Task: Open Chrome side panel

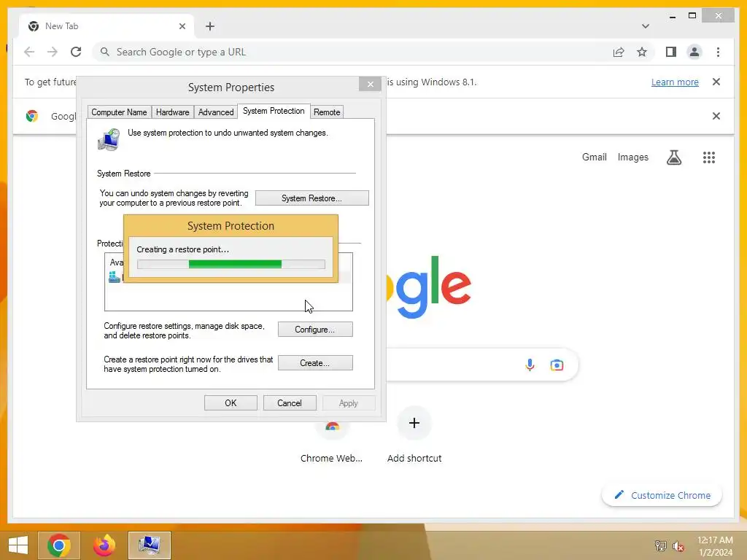Action: click(x=671, y=52)
